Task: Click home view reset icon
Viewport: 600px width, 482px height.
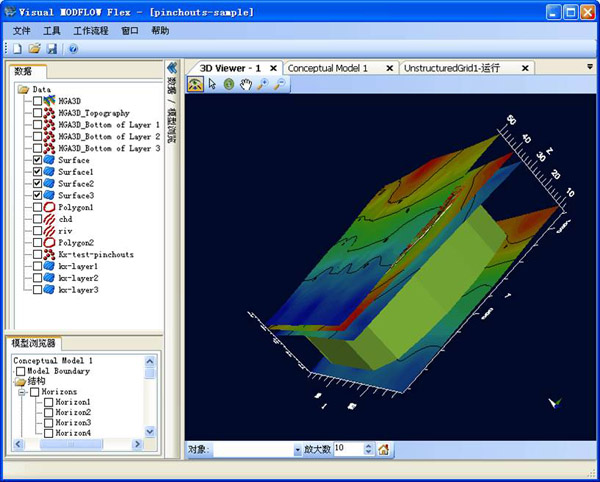Action: pos(383,449)
